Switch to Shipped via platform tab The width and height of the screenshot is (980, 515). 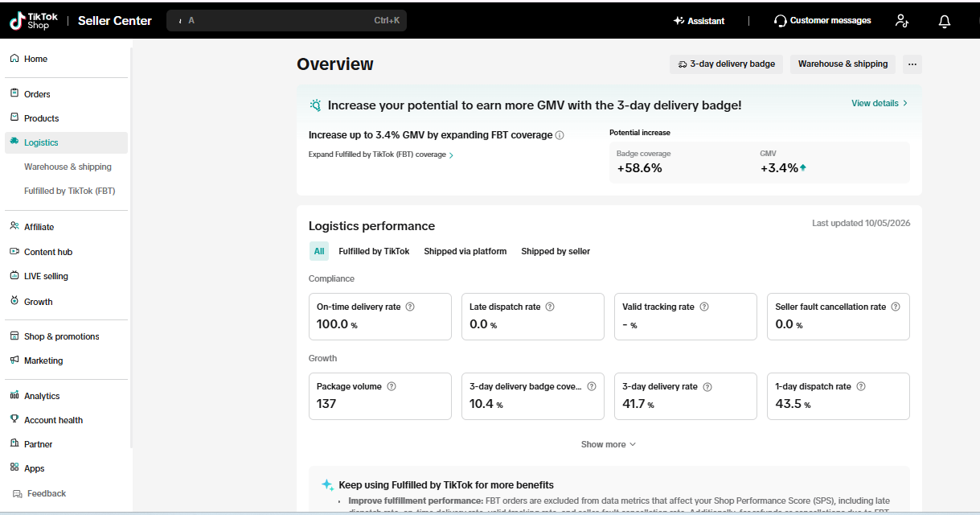click(x=465, y=251)
